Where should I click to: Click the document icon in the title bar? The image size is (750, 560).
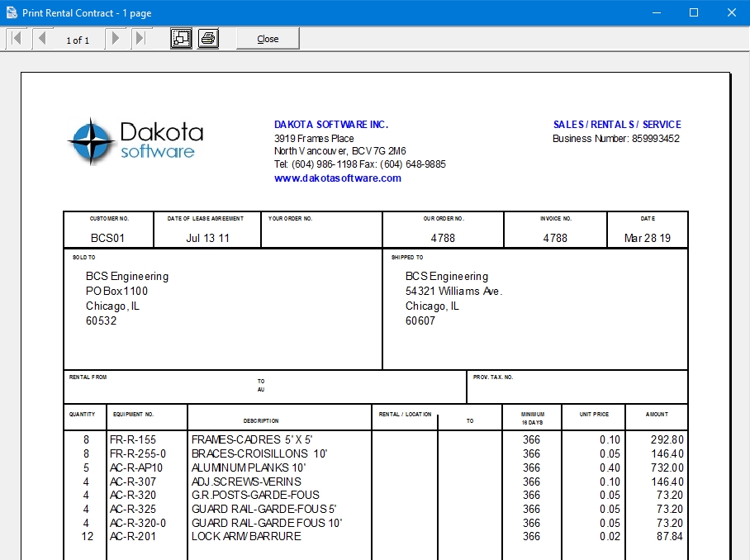[12, 13]
